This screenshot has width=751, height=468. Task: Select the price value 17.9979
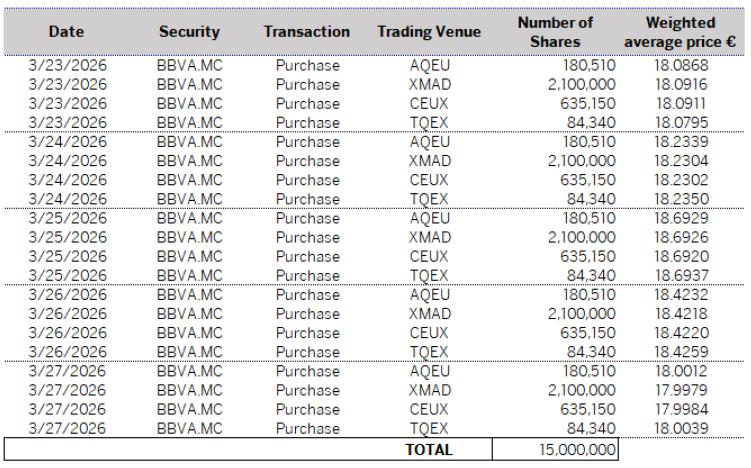pos(680,390)
